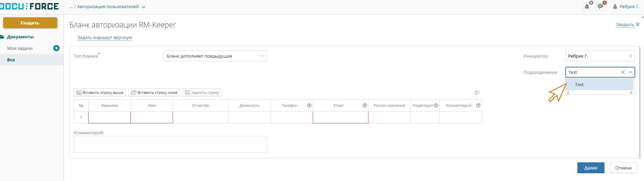Click the Docu:Force logo

(x=29, y=6)
